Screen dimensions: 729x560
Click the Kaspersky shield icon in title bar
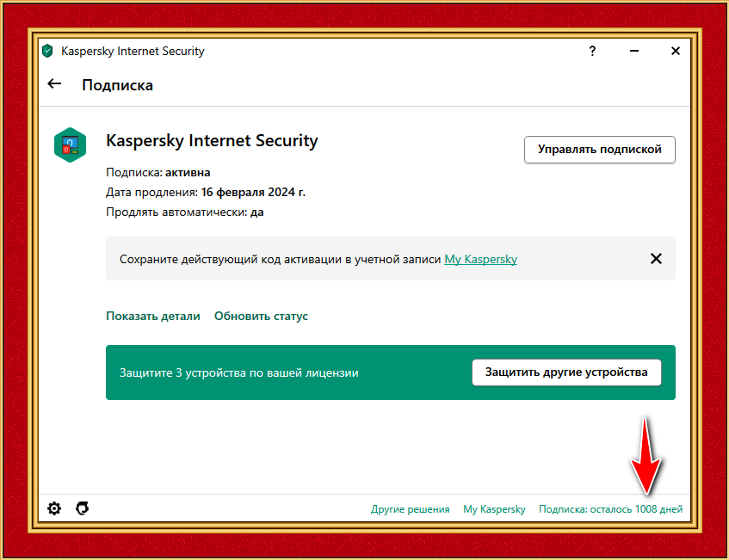pyautogui.click(x=47, y=51)
